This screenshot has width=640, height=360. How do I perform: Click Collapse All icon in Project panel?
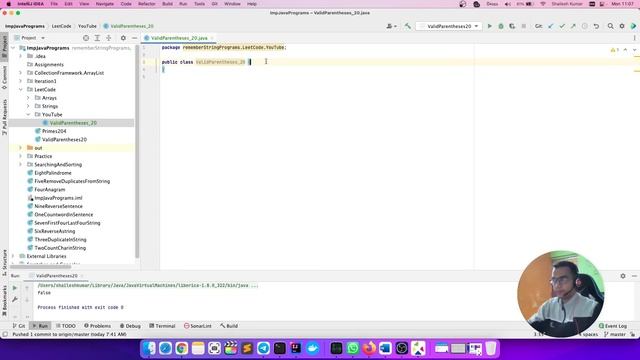(x=109, y=38)
